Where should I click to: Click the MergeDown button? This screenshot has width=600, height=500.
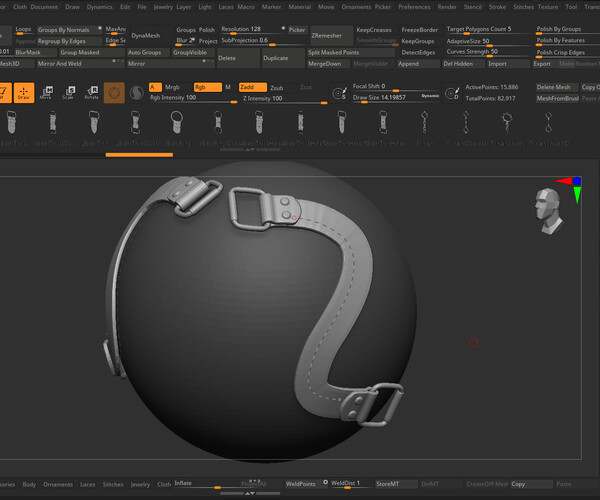click(x=328, y=64)
